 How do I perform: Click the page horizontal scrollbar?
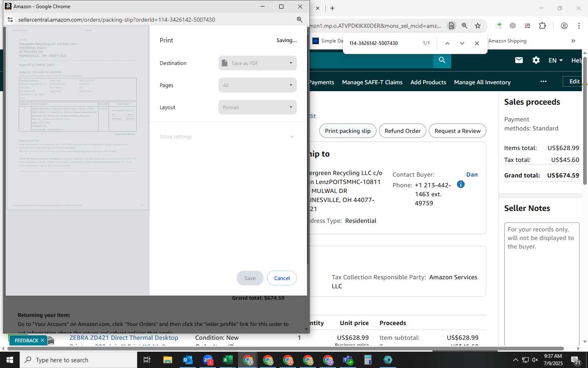[286, 349]
